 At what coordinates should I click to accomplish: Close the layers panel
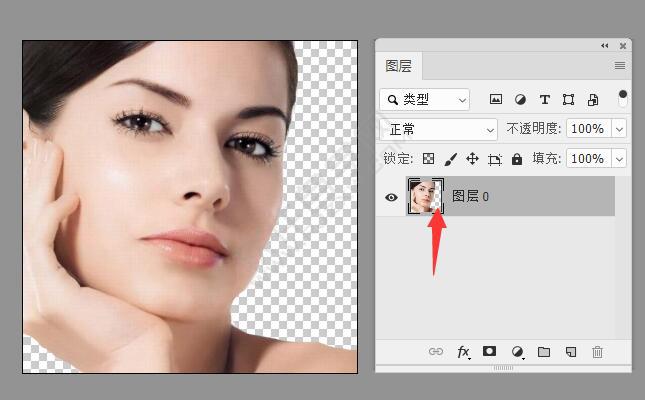click(623, 46)
